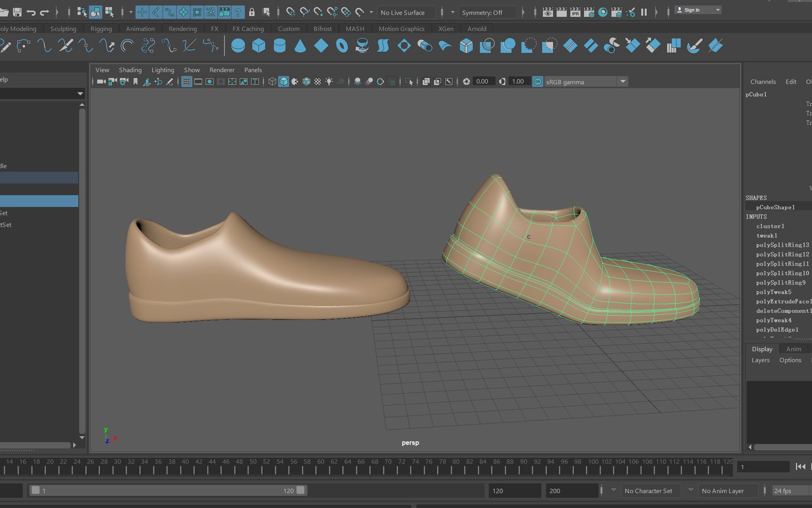The width and height of the screenshot is (812, 508).
Task: Open the No Character Set dropdown
Action: [x=651, y=491]
